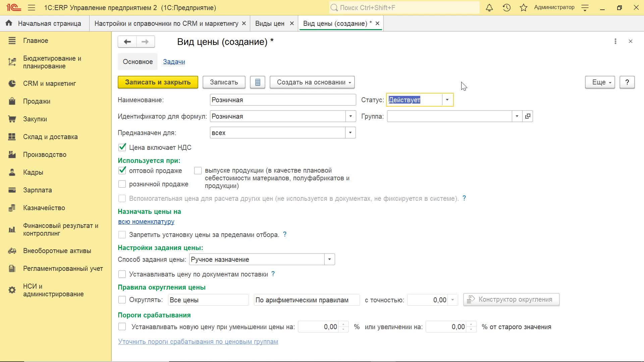Open Уточнить пороги срабатывания по ценовым группам
This screenshot has width=644, height=362.
tap(198, 342)
